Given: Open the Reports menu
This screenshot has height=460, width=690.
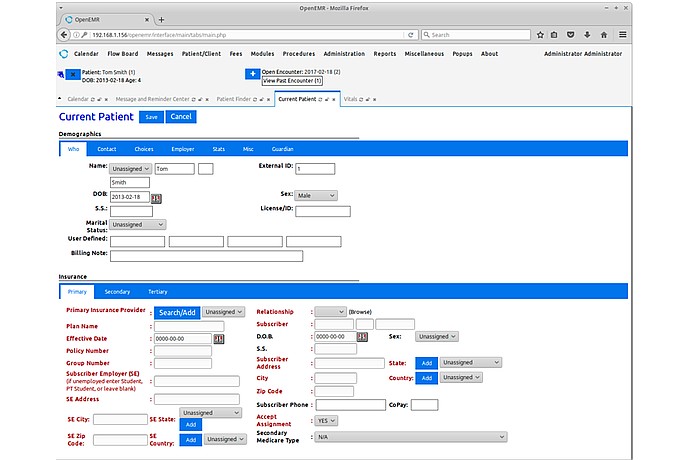Looking at the screenshot, I should click(385, 54).
